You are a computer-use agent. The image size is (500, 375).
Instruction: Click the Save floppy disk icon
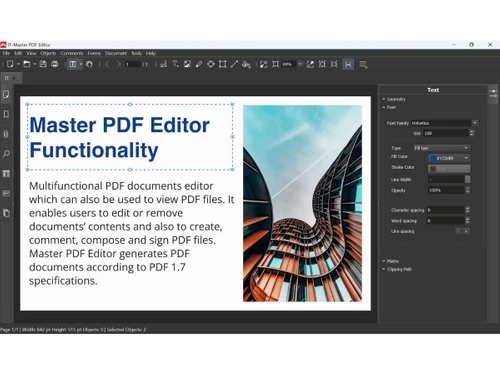pos(43,64)
